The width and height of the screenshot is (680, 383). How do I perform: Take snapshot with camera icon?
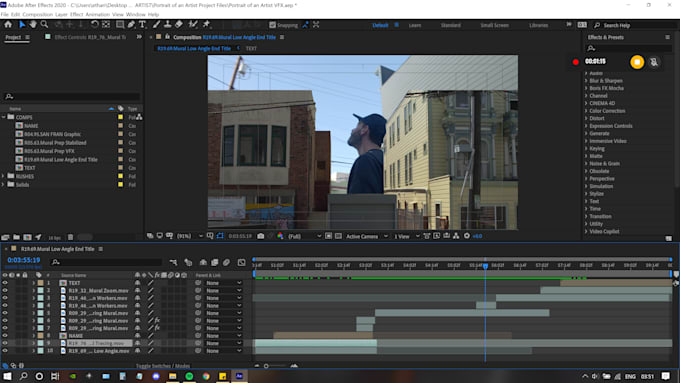coord(260,236)
